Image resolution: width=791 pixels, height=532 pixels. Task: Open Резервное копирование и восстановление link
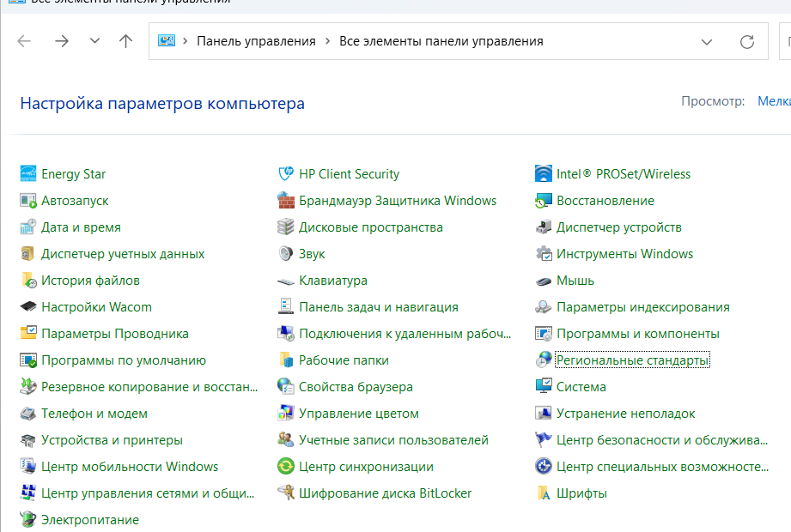149,387
